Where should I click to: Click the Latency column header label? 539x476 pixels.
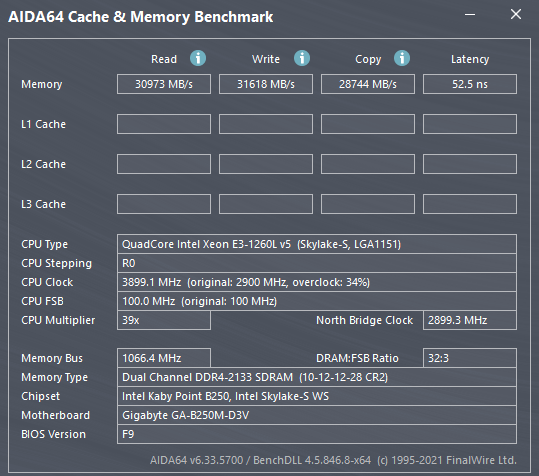tap(470, 59)
